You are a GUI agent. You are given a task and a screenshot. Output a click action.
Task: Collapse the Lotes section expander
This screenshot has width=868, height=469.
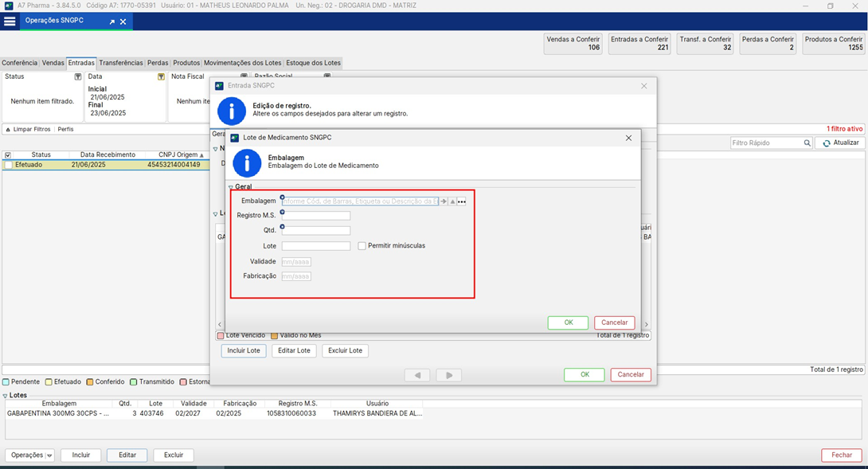click(5, 395)
